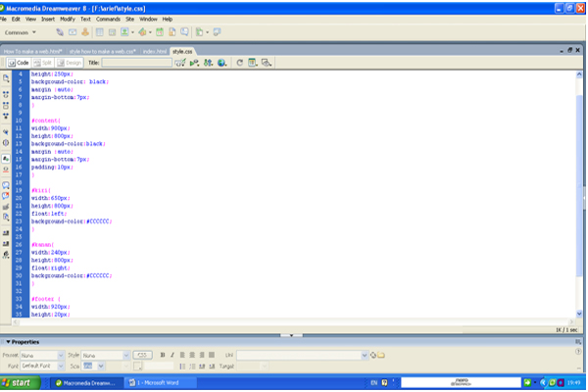Open the Style dropdown in Properties

click(x=104, y=355)
